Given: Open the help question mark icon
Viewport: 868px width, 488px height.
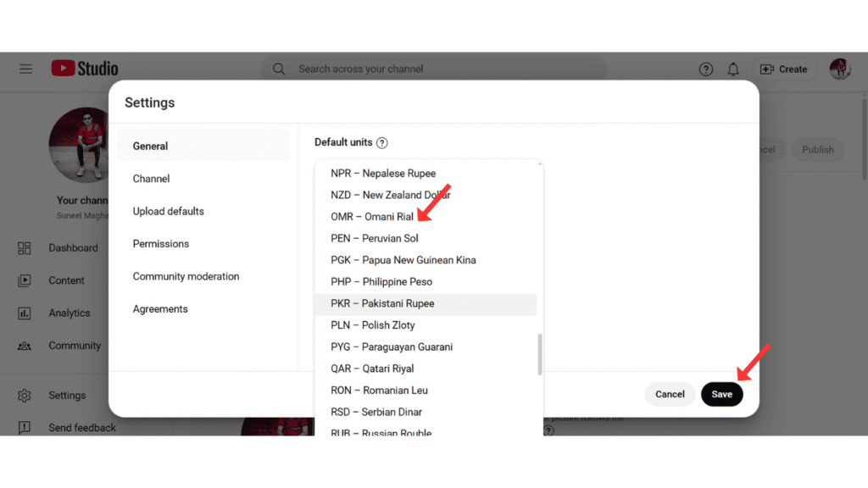Looking at the screenshot, I should click(x=706, y=69).
